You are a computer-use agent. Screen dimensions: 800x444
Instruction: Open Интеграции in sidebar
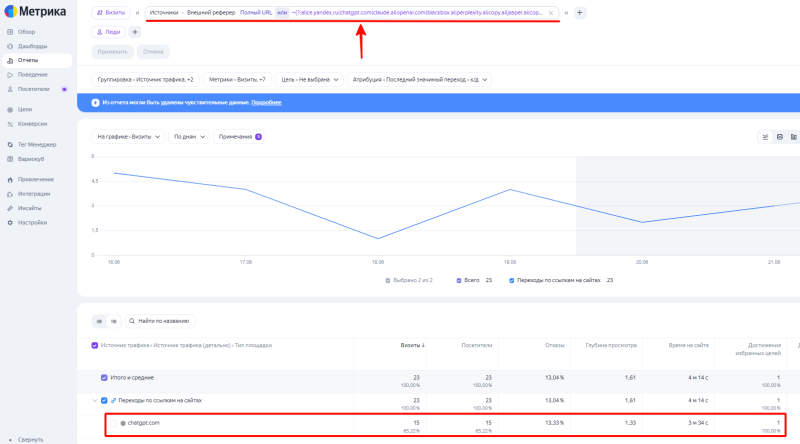34,193
